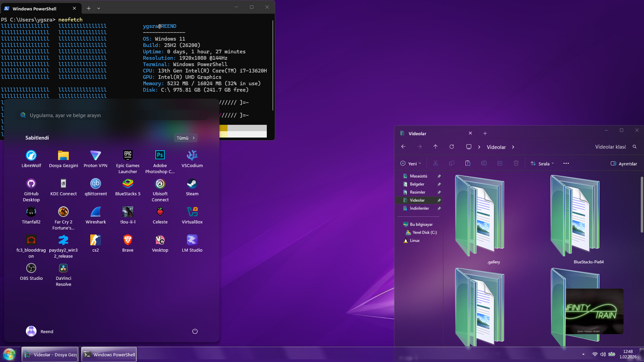Show all apps with Tümü button
Image resolution: width=644 pixels, height=362 pixels.
point(186,138)
